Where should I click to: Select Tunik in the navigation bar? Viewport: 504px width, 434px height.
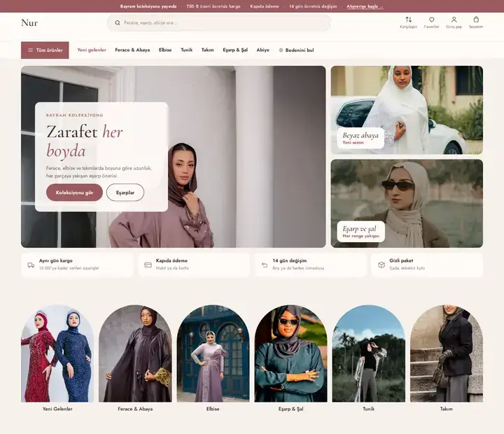click(187, 50)
